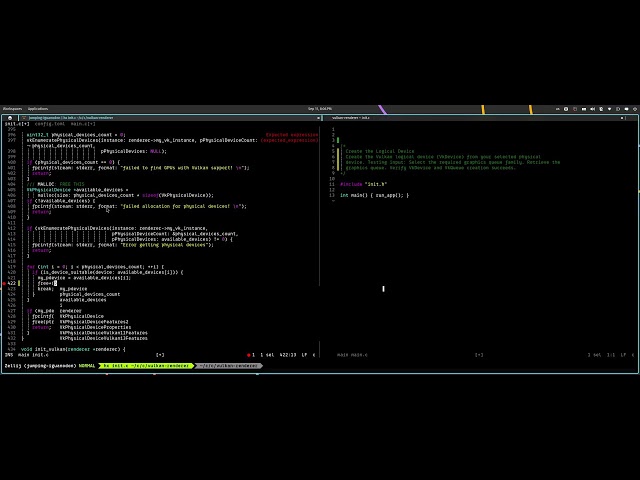This screenshot has height=480, width=640.
Task: Click the for-loop line at 419
Action: pos(95,267)
